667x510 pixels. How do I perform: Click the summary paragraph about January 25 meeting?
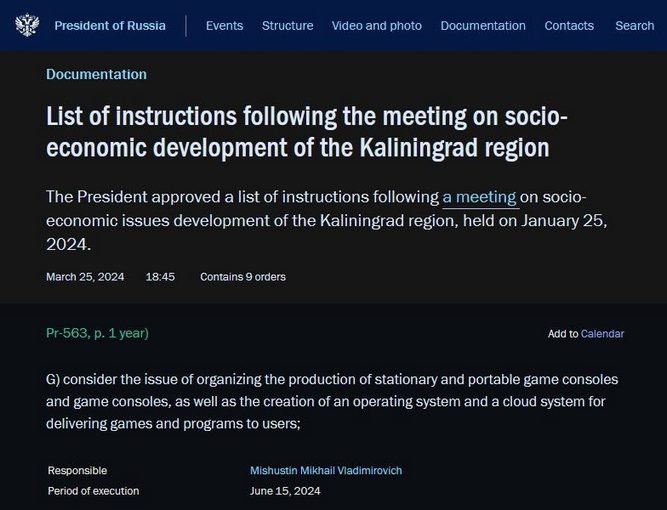(326, 220)
